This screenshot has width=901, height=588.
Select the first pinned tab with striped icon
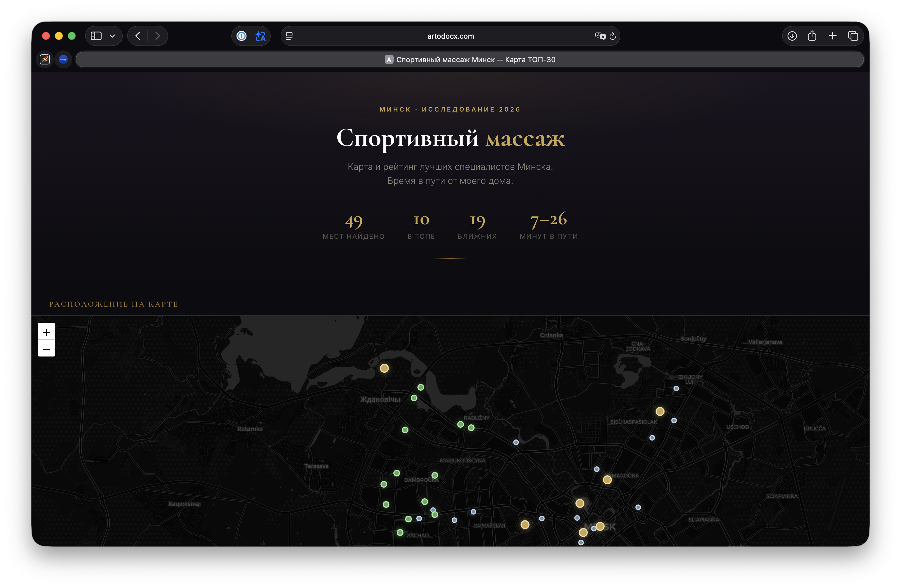pyautogui.click(x=45, y=59)
